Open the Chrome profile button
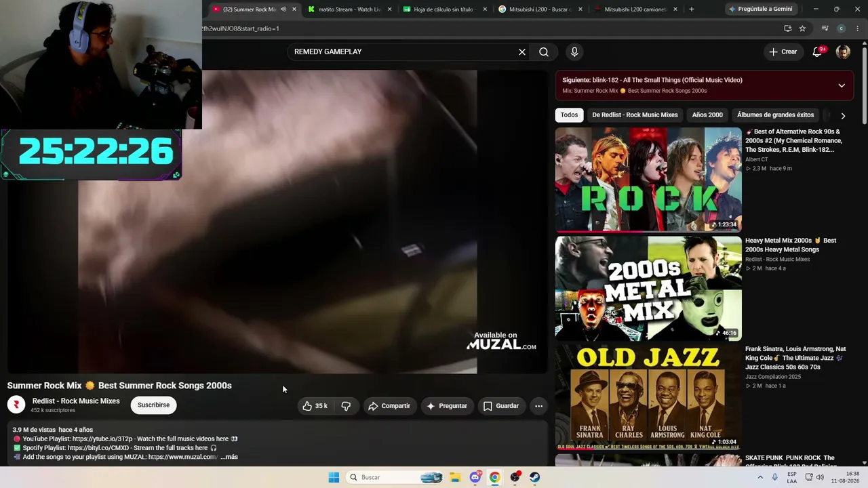868x488 pixels. [841, 28]
